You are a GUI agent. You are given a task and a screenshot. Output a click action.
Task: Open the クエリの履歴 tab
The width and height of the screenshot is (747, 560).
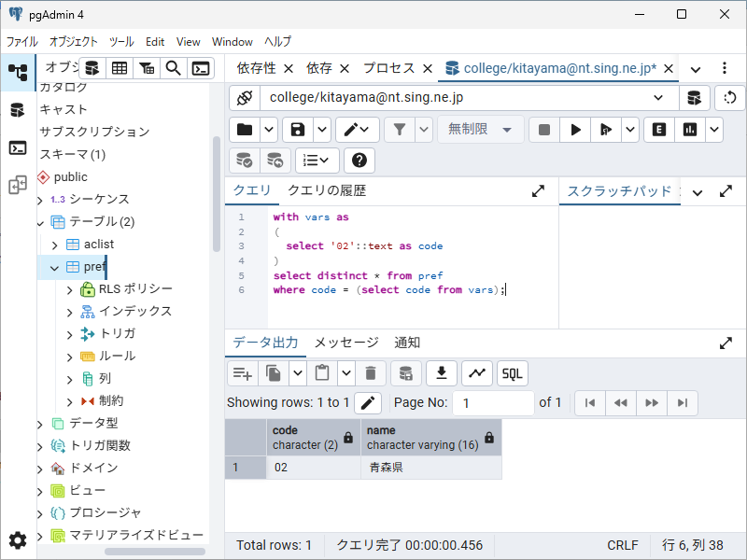pos(326,190)
